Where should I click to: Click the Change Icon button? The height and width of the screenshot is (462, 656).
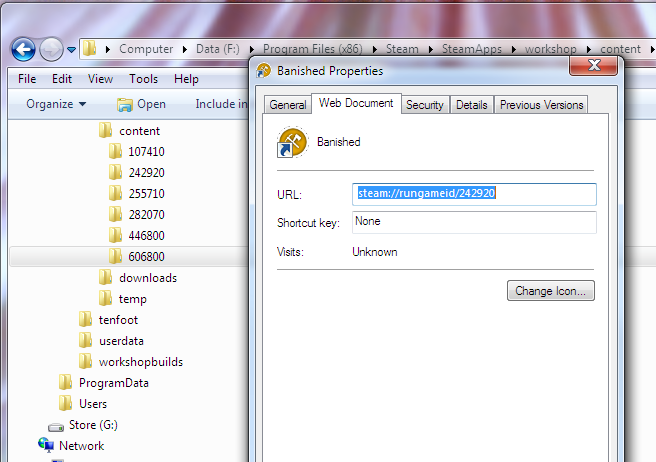coord(551,291)
